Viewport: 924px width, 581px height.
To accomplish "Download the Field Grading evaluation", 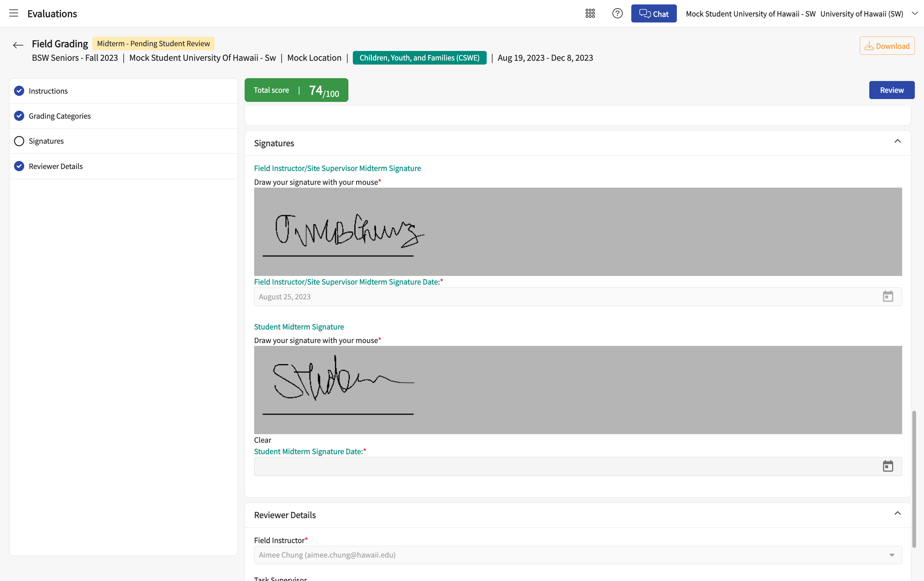I will (x=887, y=46).
